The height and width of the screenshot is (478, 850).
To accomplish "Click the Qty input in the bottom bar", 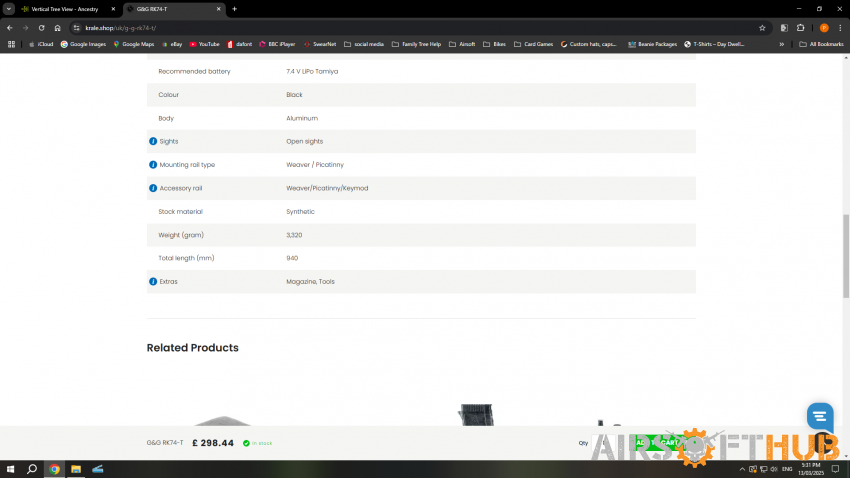I will click(603, 443).
